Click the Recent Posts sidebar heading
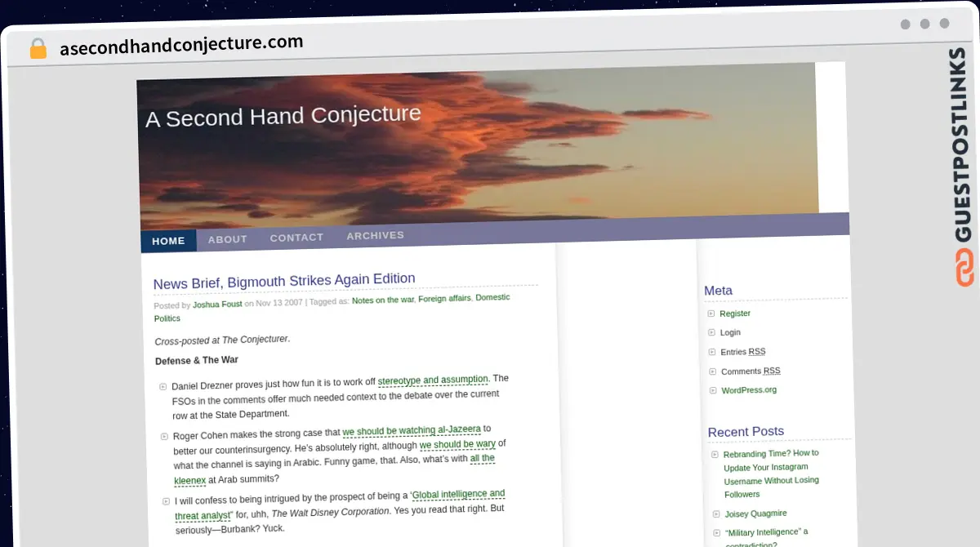980x547 pixels. tap(746, 432)
